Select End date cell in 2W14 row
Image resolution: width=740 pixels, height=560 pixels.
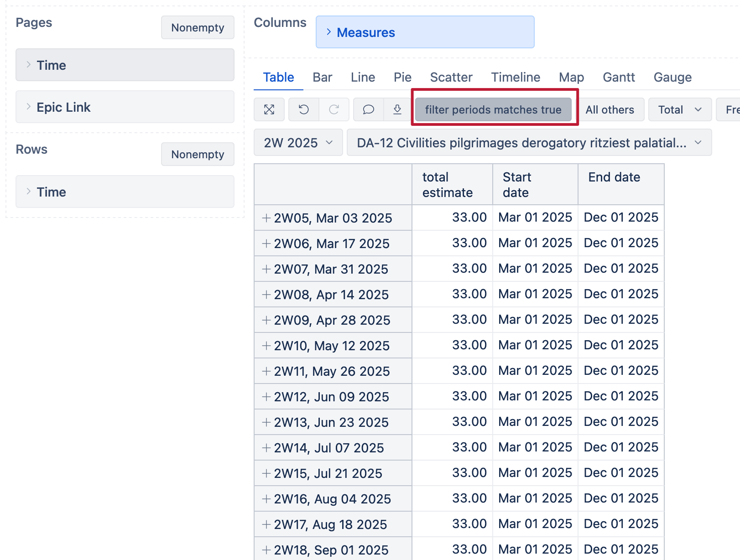click(621, 447)
